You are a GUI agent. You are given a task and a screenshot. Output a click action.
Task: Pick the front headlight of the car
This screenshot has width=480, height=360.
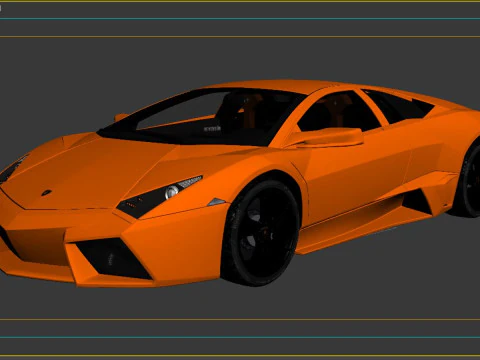click(159, 197)
